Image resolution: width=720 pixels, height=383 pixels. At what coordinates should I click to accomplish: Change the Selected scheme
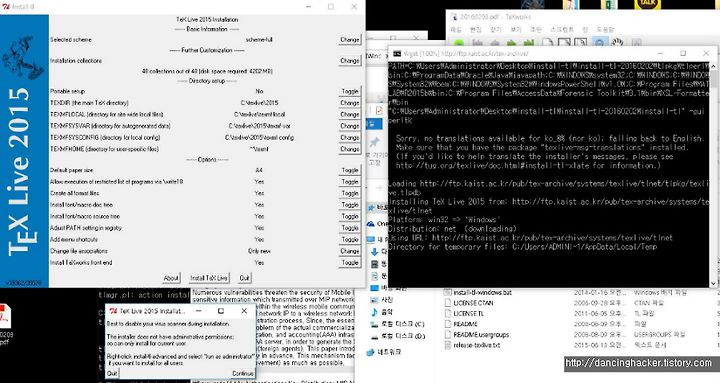pyautogui.click(x=350, y=40)
